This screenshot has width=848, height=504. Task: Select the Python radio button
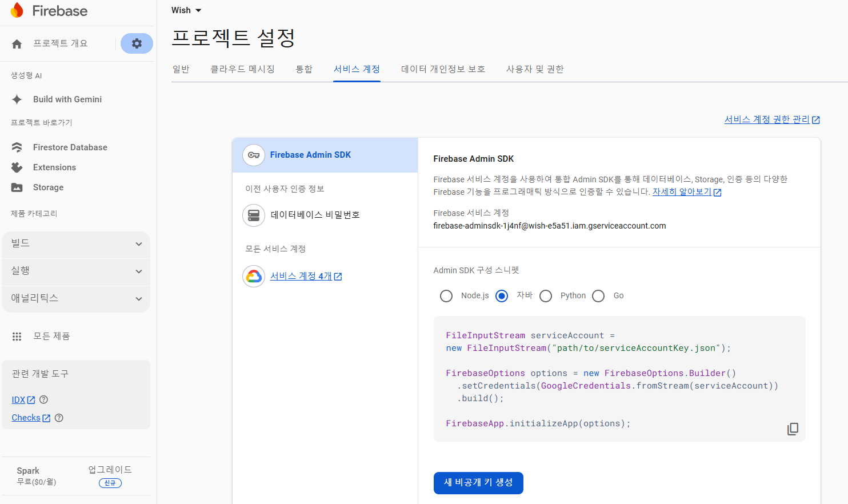coord(546,296)
